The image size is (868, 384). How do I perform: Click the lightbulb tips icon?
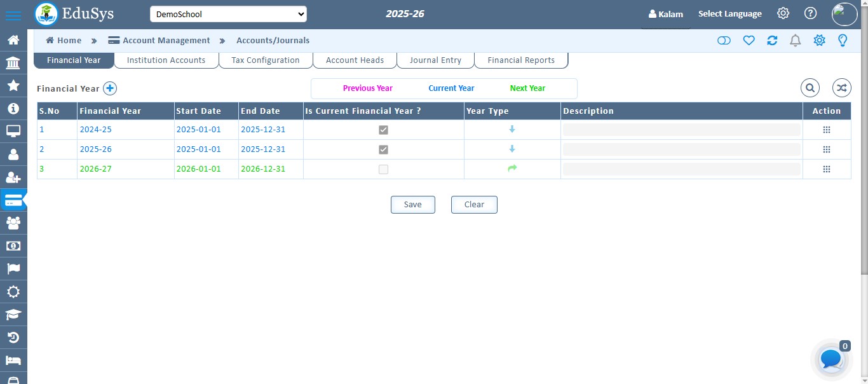[843, 40]
